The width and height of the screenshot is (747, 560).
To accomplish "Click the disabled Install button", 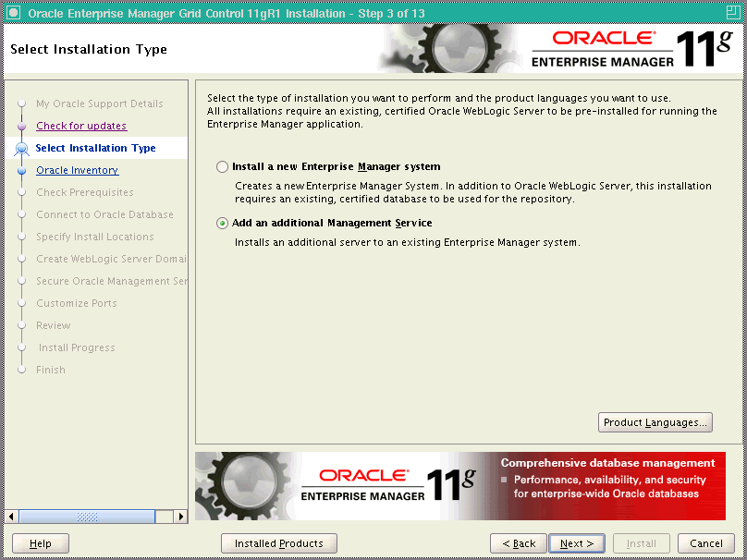I will pos(642,543).
